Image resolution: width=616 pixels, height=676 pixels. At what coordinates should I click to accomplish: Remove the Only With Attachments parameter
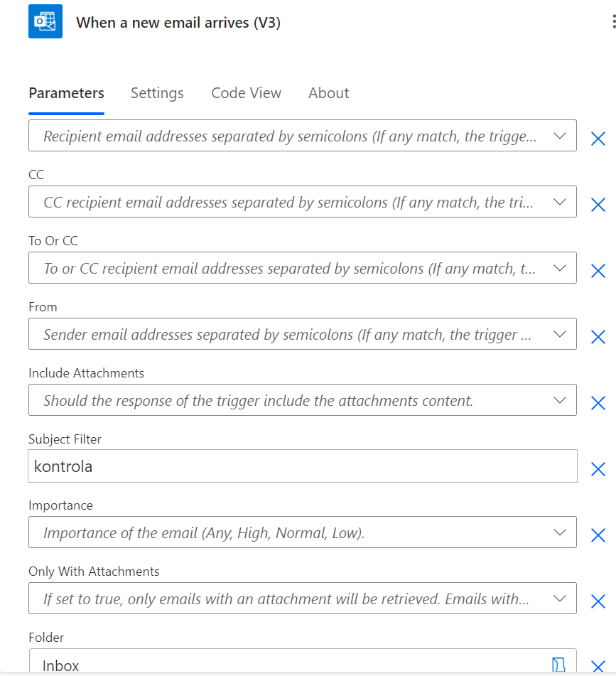click(598, 601)
